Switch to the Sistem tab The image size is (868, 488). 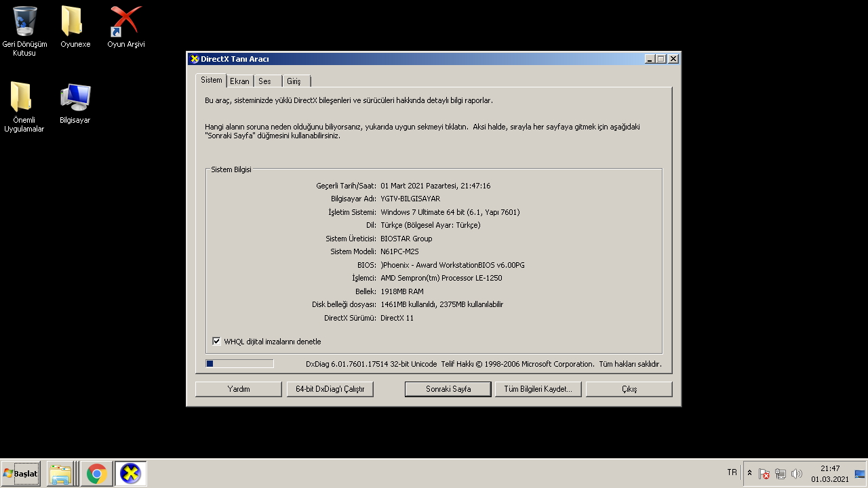pos(211,80)
